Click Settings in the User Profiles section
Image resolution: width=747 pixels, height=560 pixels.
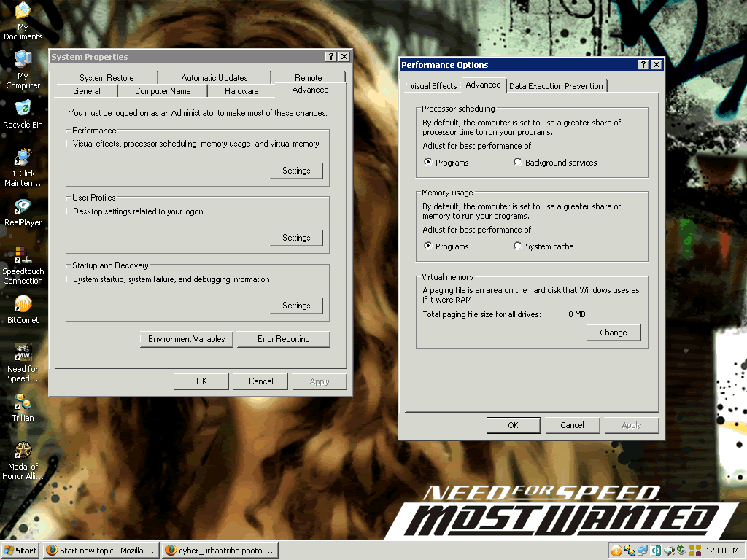coord(296,238)
